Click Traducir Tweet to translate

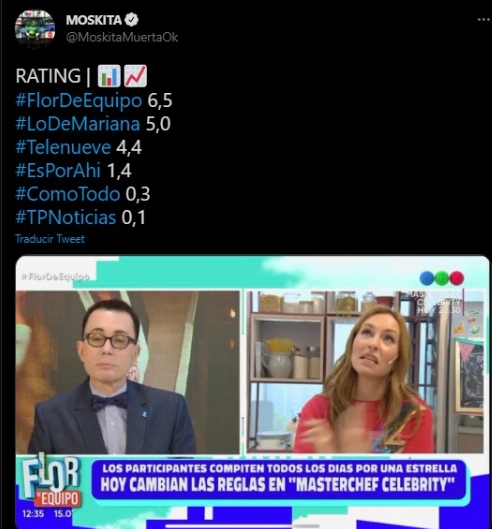tap(50, 239)
